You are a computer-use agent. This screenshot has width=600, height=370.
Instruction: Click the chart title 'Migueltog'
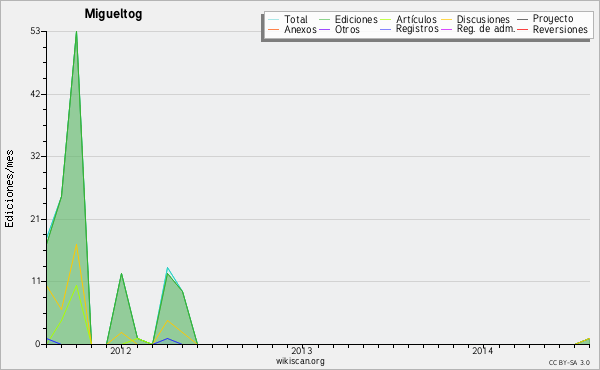(113, 14)
